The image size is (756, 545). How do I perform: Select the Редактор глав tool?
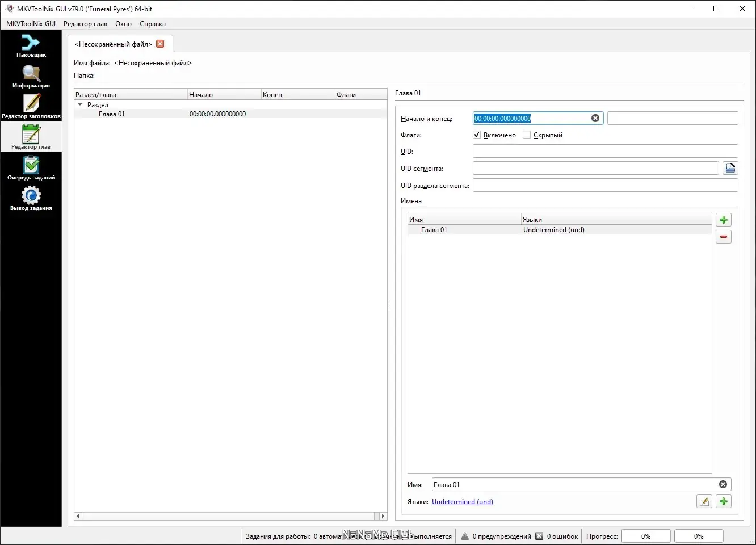click(x=31, y=135)
